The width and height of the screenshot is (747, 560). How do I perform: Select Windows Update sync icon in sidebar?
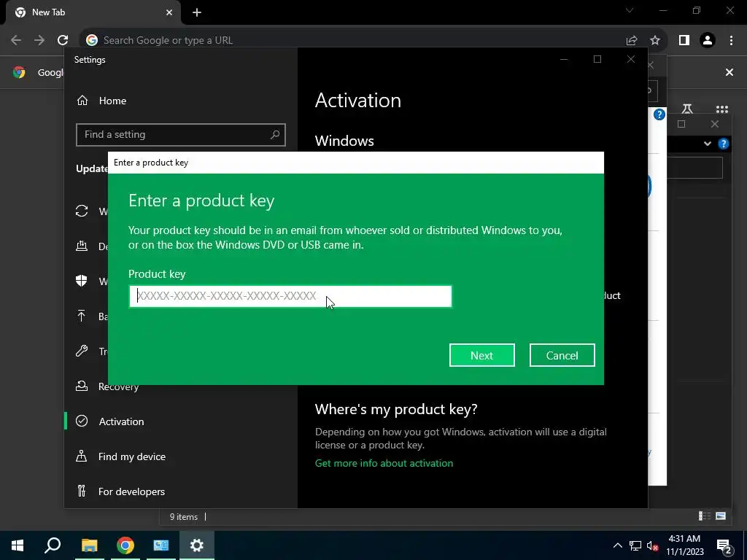[x=82, y=211]
